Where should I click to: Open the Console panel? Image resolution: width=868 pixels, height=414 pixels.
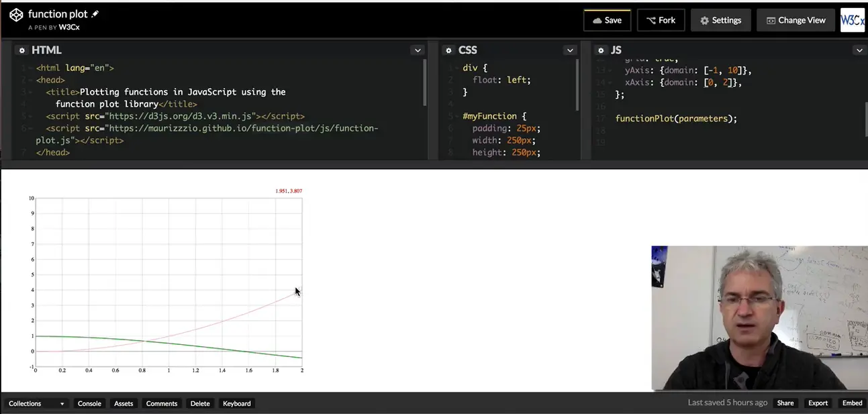pos(89,403)
